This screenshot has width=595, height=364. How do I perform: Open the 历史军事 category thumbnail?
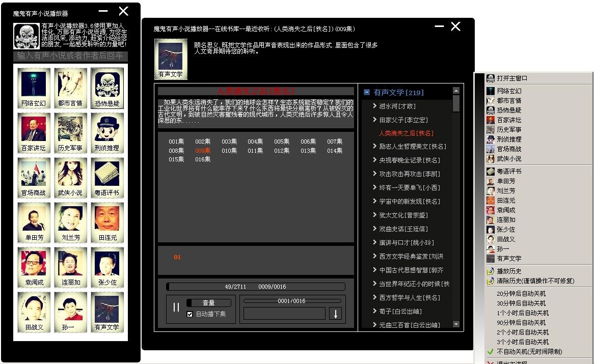[x=71, y=133]
